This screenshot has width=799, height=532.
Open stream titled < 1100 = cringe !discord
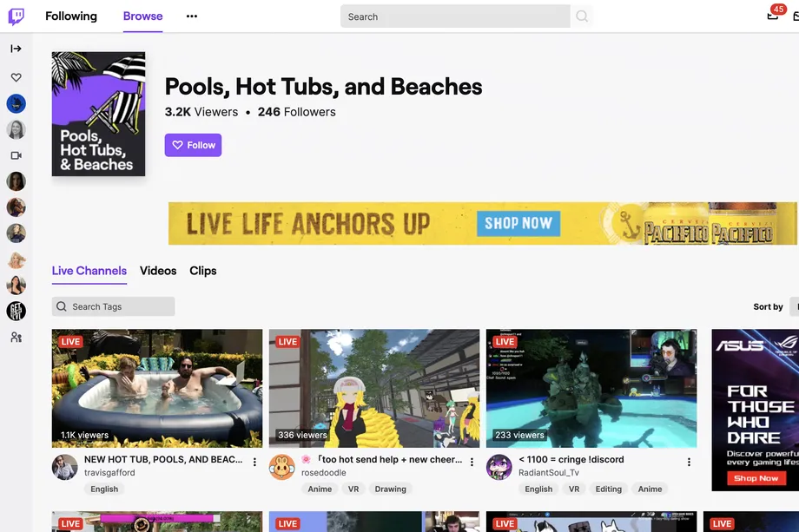[571, 459]
